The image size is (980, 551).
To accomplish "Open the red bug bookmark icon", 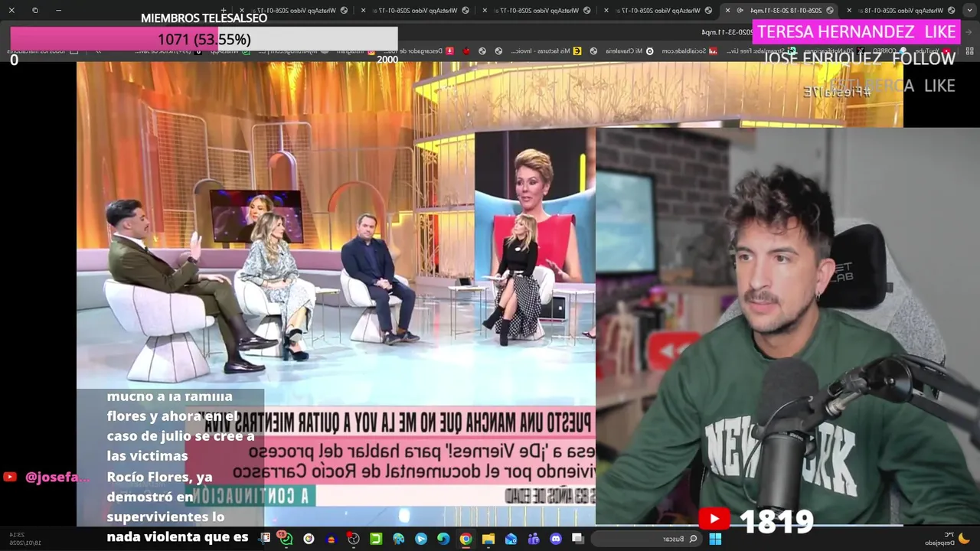I will 466,51.
